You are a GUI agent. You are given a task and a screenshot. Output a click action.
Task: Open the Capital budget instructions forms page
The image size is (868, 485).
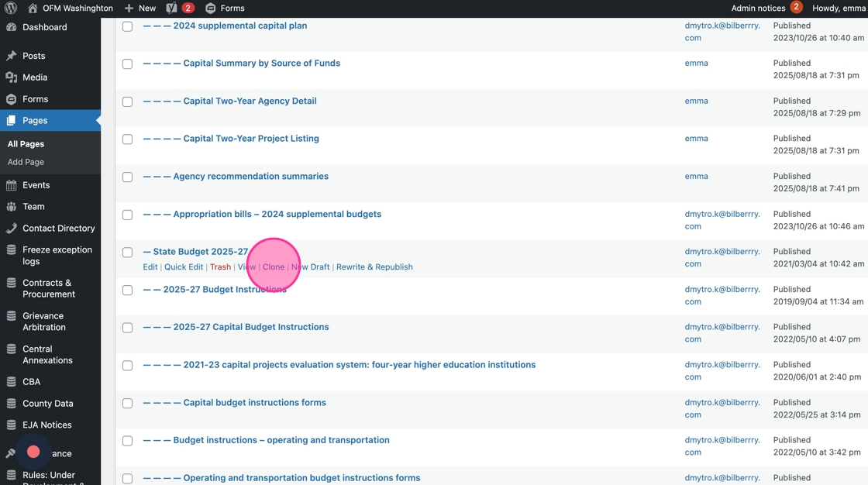(255, 403)
